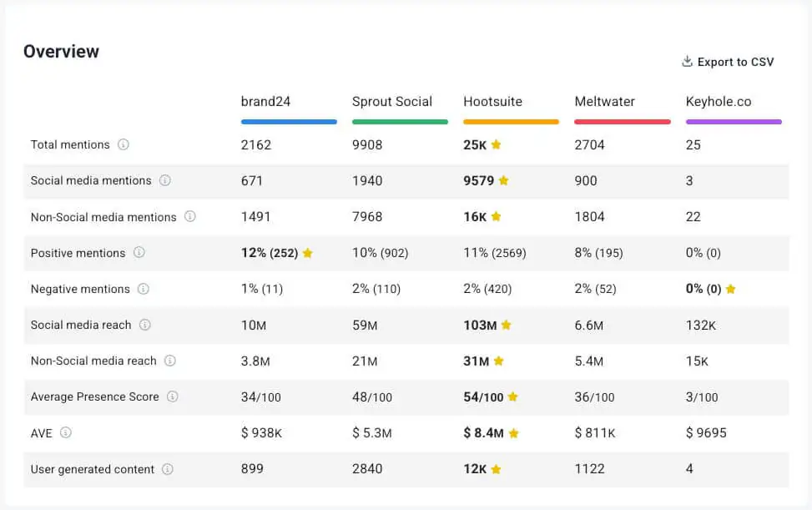Open the Social media reach info icon
The width and height of the screenshot is (812, 510).
pyautogui.click(x=145, y=325)
